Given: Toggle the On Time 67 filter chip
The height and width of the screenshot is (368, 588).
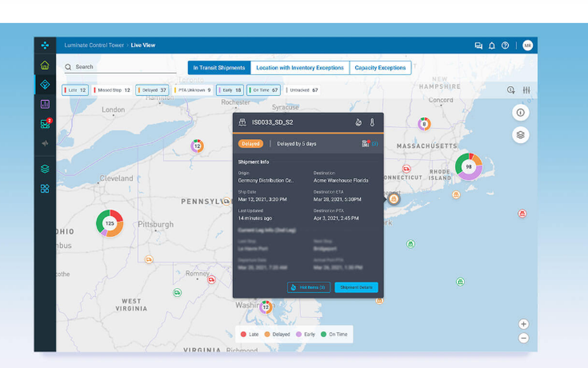Looking at the screenshot, I should click(263, 90).
